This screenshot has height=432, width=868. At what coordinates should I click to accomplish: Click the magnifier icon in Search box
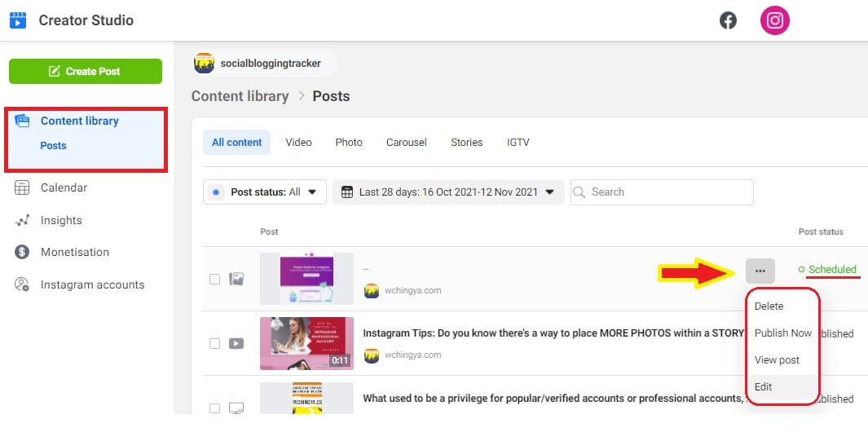coord(579,192)
